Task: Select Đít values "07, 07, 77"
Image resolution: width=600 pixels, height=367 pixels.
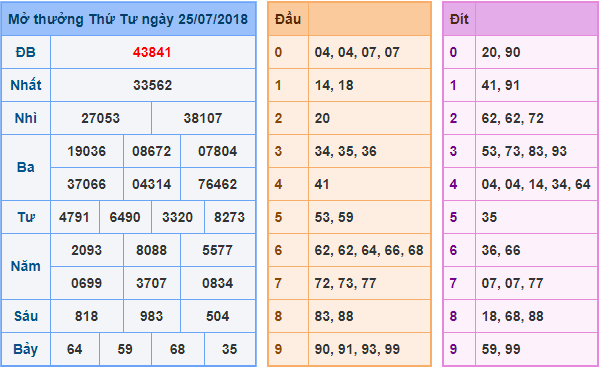Action: point(512,283)
